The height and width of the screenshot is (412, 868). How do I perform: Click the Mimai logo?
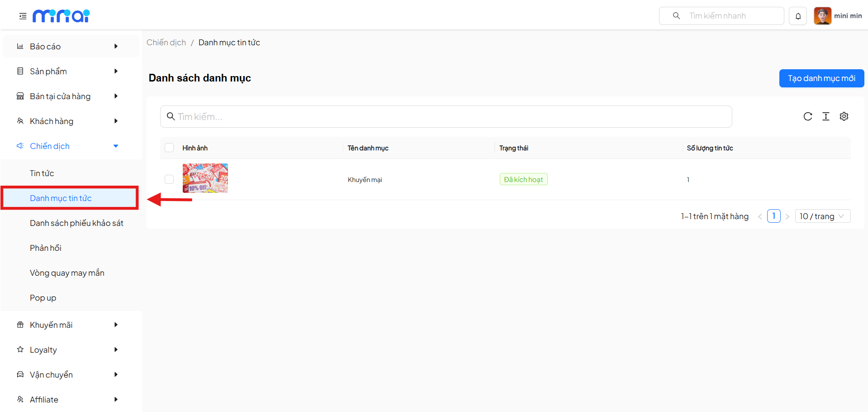tap(61, 16)
